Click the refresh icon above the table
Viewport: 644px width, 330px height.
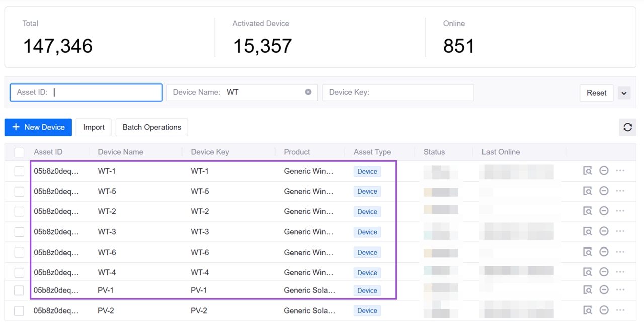click(x=627, y=127)
